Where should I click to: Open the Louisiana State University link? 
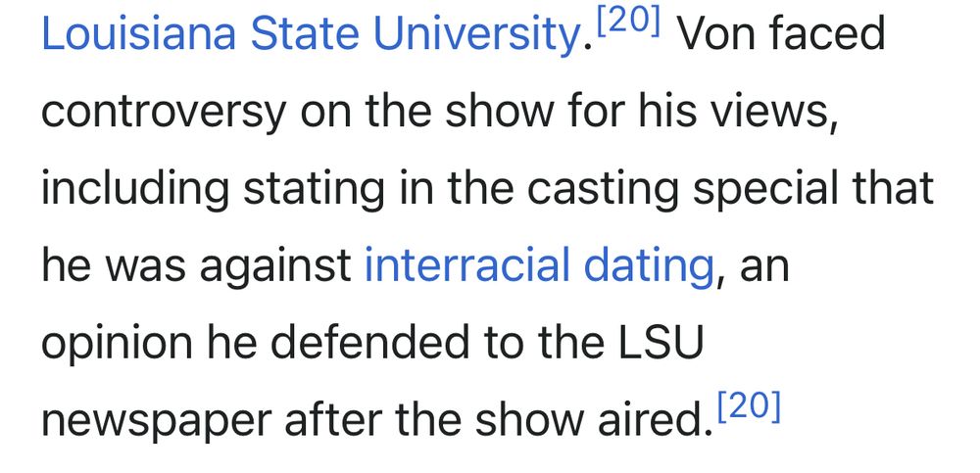pyautogui.click(x=311, y=34)
